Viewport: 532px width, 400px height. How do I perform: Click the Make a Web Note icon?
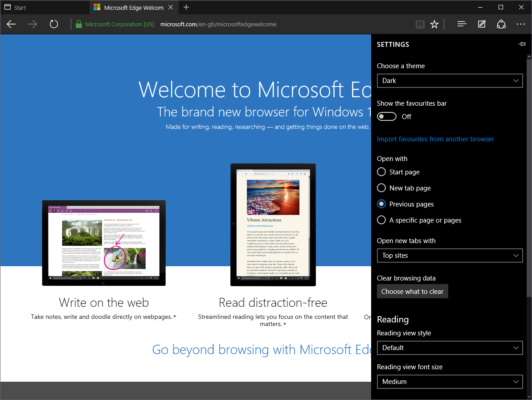tap(482, 25)
